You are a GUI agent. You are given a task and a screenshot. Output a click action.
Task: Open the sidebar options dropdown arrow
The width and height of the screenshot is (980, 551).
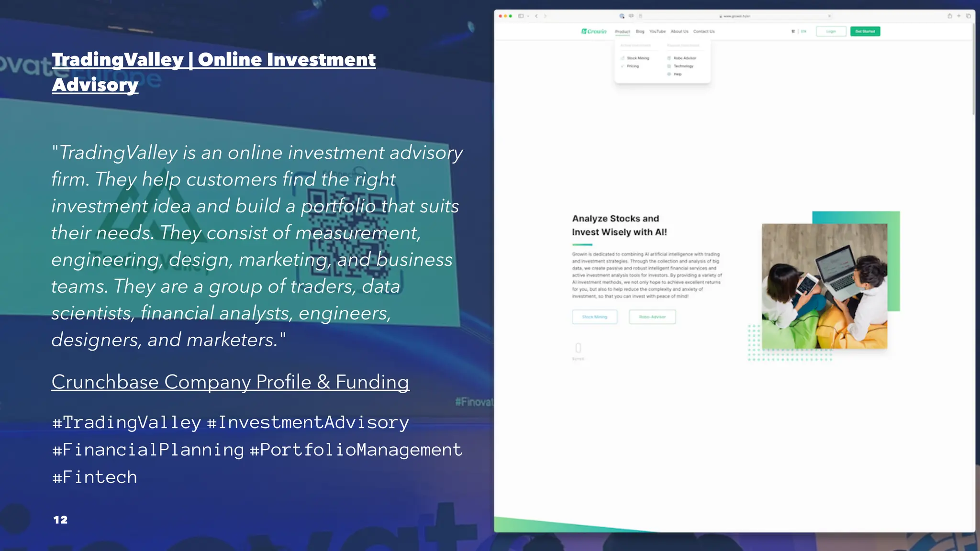tap(528, 16)
